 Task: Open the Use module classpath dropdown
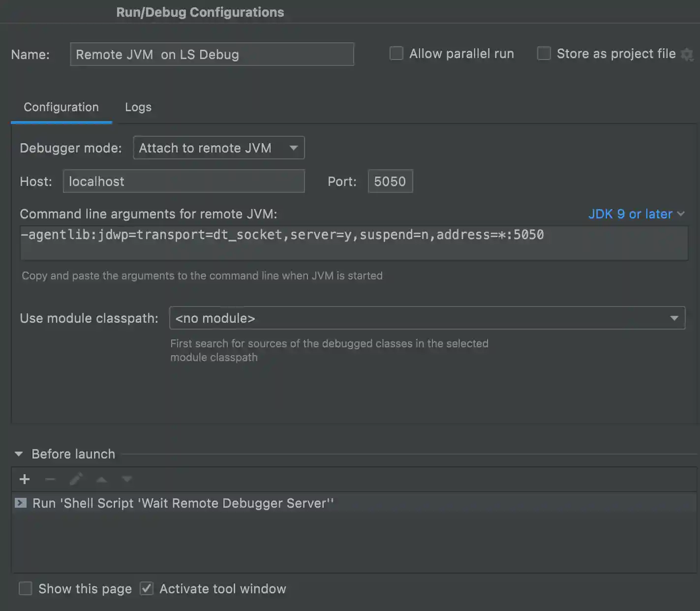click(674, 318)
